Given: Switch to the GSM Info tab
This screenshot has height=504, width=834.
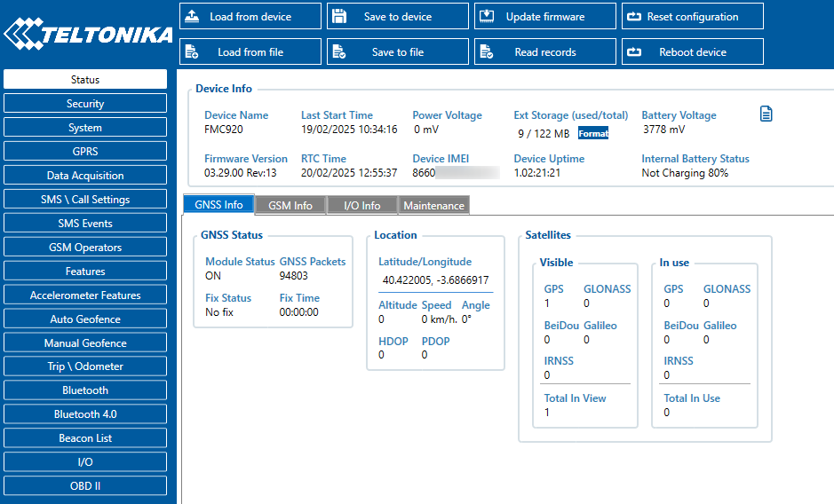Looking at the screenshot, I should (x=290, y=205).
